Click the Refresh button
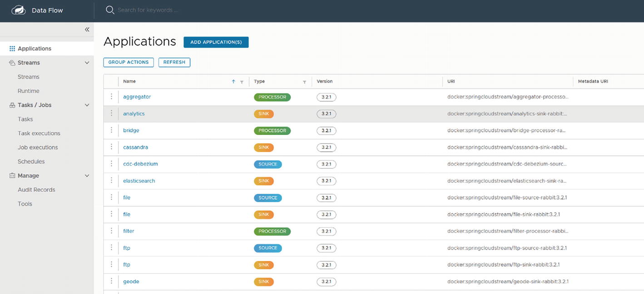Screen dimensions: 644x294 174,62
